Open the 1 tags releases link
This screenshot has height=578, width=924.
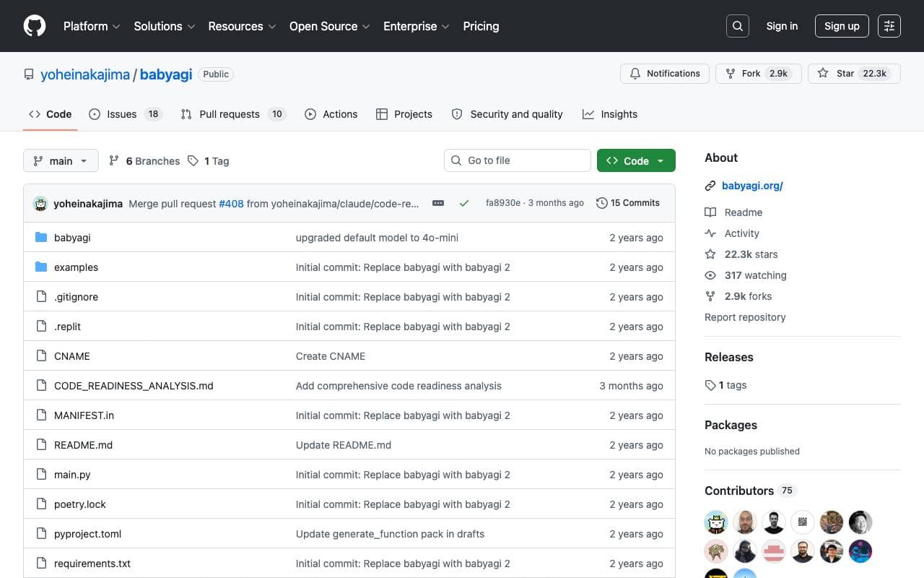coord(726,385)
